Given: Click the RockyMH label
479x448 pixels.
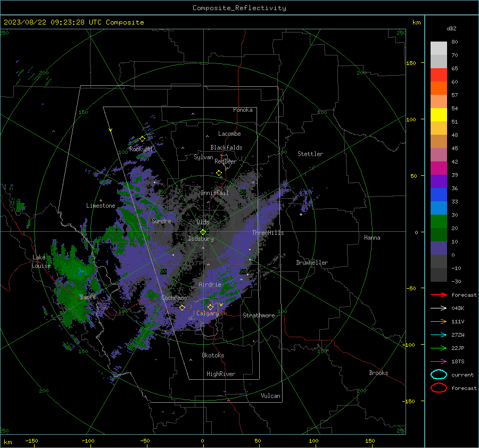Looking at the screenshot, I should coord(141,149).
